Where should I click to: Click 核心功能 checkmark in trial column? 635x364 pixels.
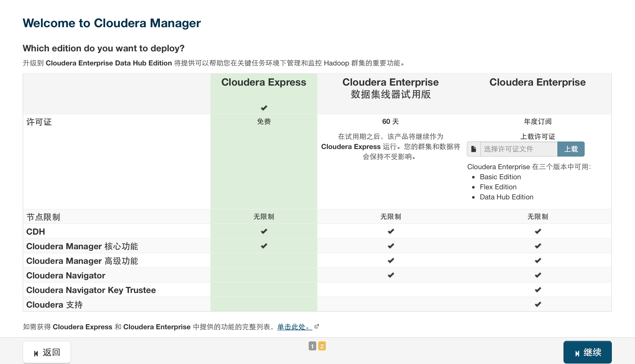(391, 246)
